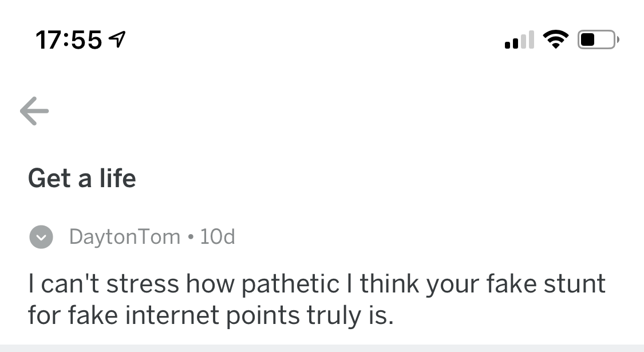This screenshot has height=352, width=644.
Task: Click the word 'life' in the heading
Action: 118,178
